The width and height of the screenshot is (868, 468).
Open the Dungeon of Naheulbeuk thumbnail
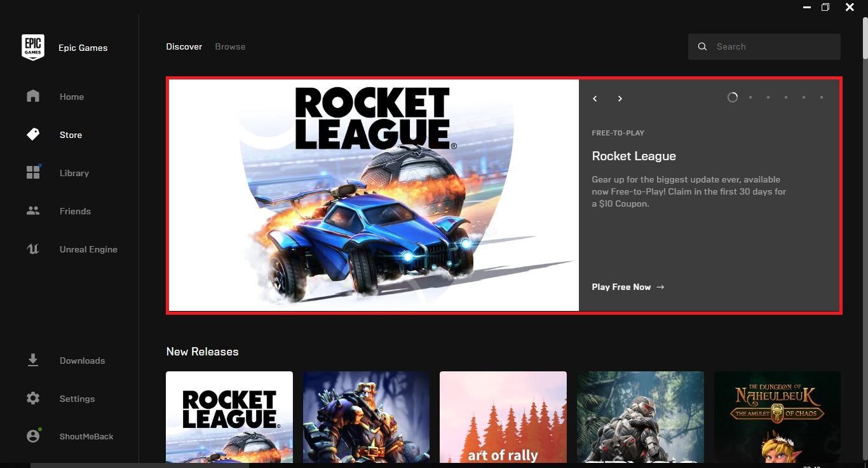tap(777, 417)
